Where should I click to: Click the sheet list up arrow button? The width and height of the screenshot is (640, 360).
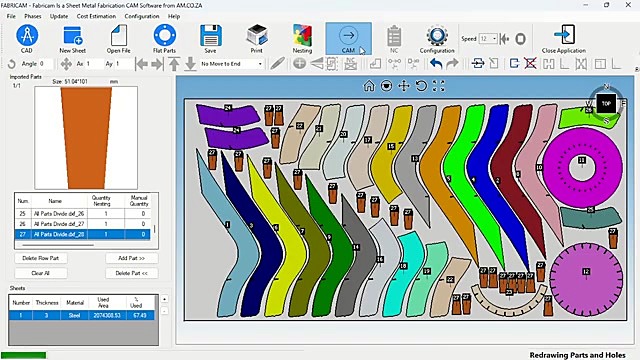164,299
